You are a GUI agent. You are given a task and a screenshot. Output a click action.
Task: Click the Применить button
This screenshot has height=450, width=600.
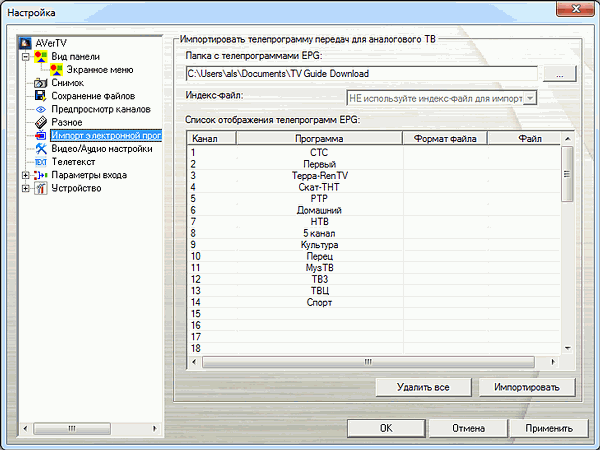tap(549, 428)
